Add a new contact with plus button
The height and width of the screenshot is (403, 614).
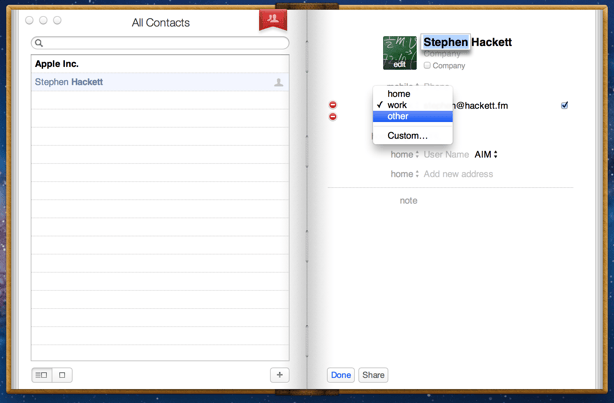click(x=280, y=375)
